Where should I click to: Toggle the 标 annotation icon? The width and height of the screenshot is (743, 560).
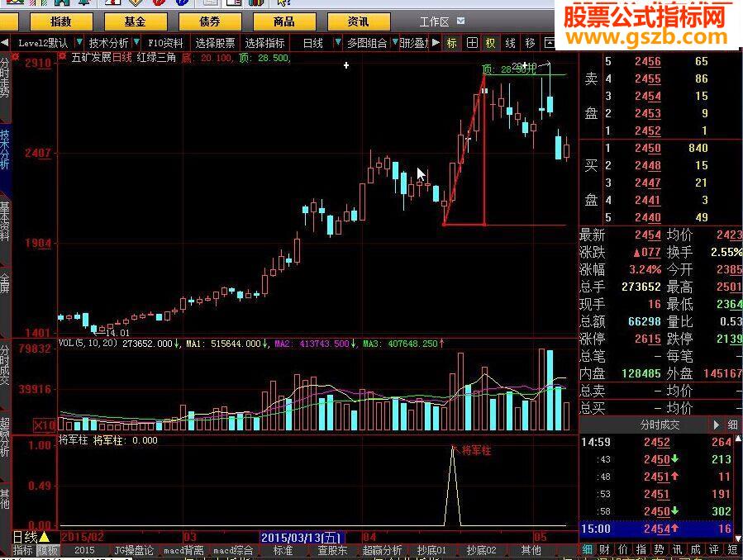click(451, 43)
